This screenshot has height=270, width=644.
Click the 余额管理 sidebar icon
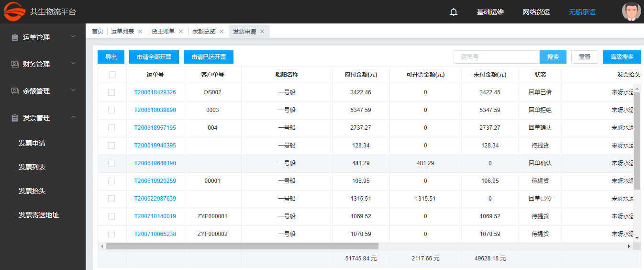[15, 91]
